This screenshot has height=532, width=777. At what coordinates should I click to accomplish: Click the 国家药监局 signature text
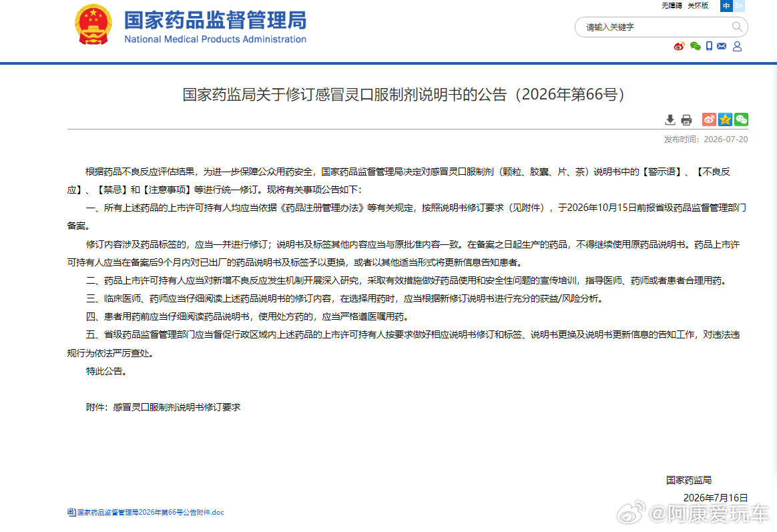[689, 480]
